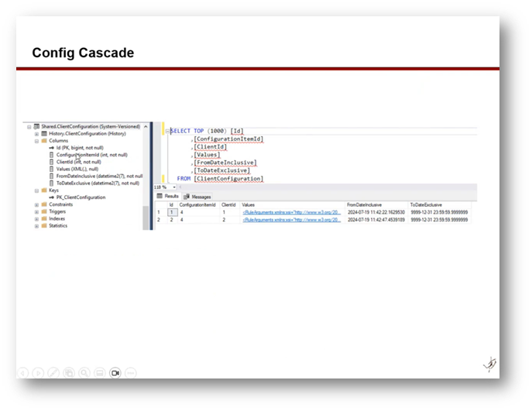Expand the Indexes folder
Screen dimensions: 532x411
click(36, 219)
